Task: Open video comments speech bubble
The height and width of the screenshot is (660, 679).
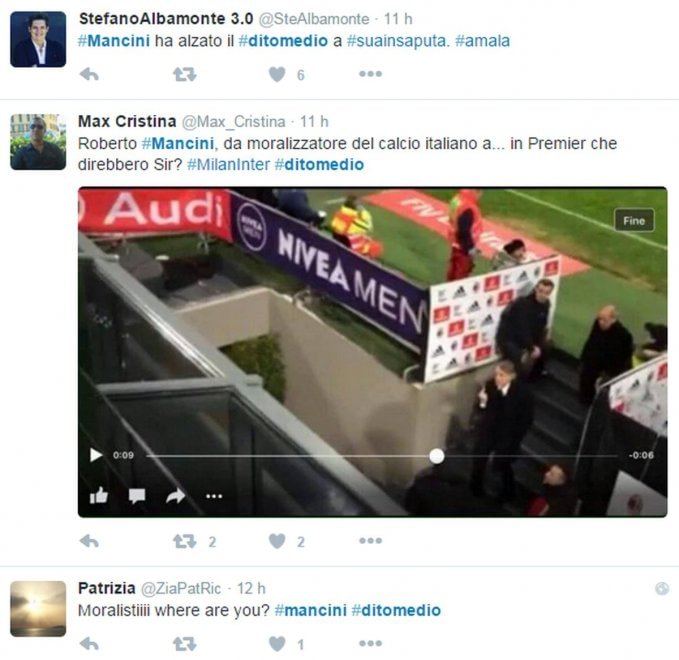Action: (137, 496)
